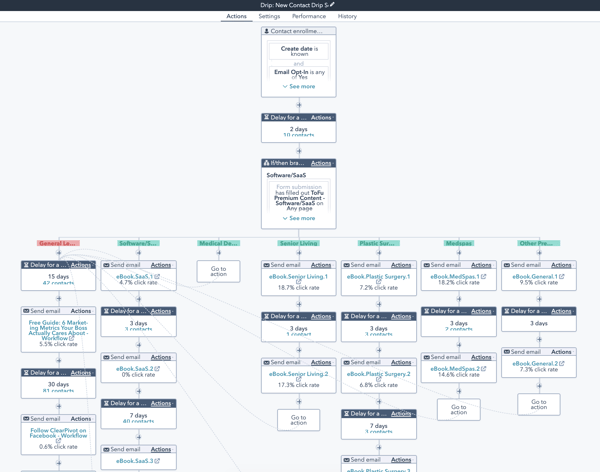Image resolution: width=600 pixels, height=472 pixels.
Task: Open Actions on 30 days delay card
Action: point(81,372)
